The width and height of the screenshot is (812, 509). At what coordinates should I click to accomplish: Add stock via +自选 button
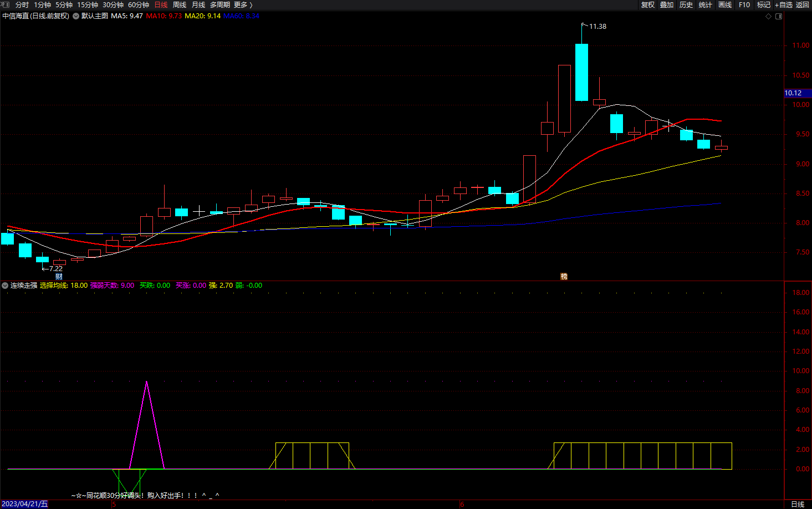point(784,4)
